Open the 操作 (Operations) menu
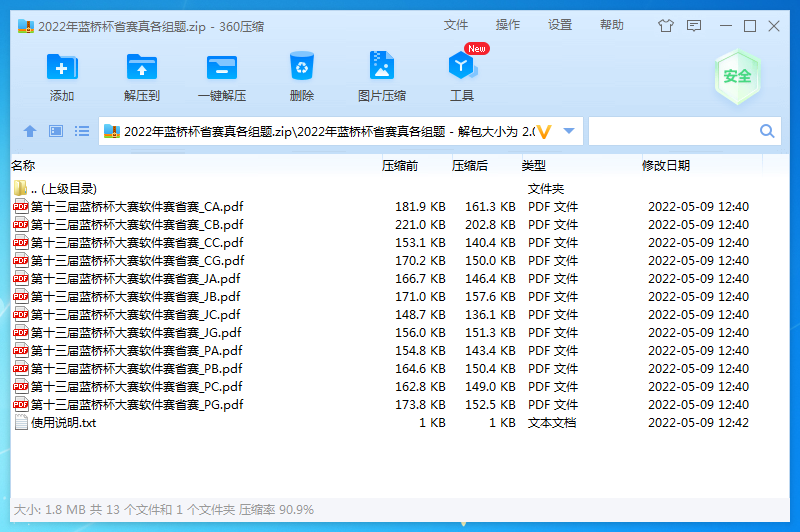 (x=508, y=25)
